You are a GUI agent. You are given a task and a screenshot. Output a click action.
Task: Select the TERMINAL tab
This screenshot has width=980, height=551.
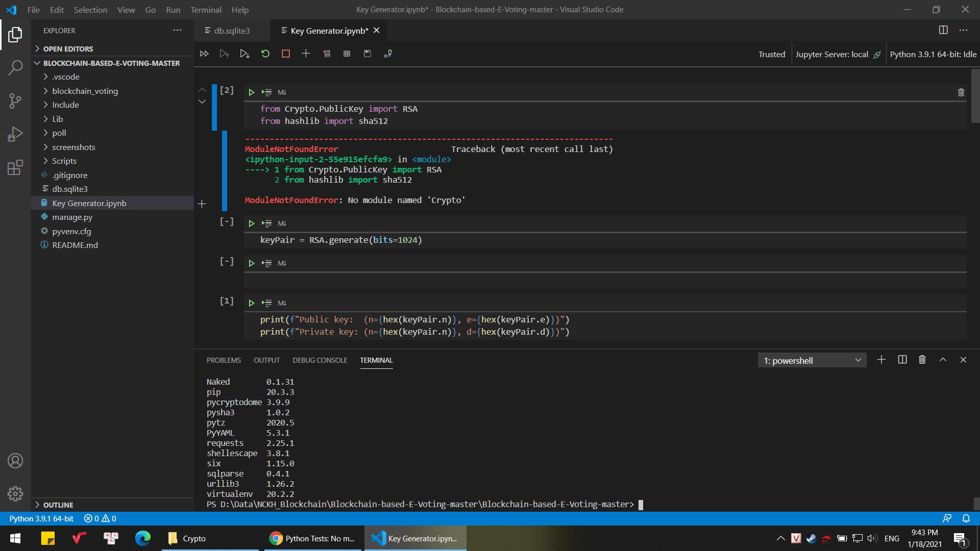376,360
